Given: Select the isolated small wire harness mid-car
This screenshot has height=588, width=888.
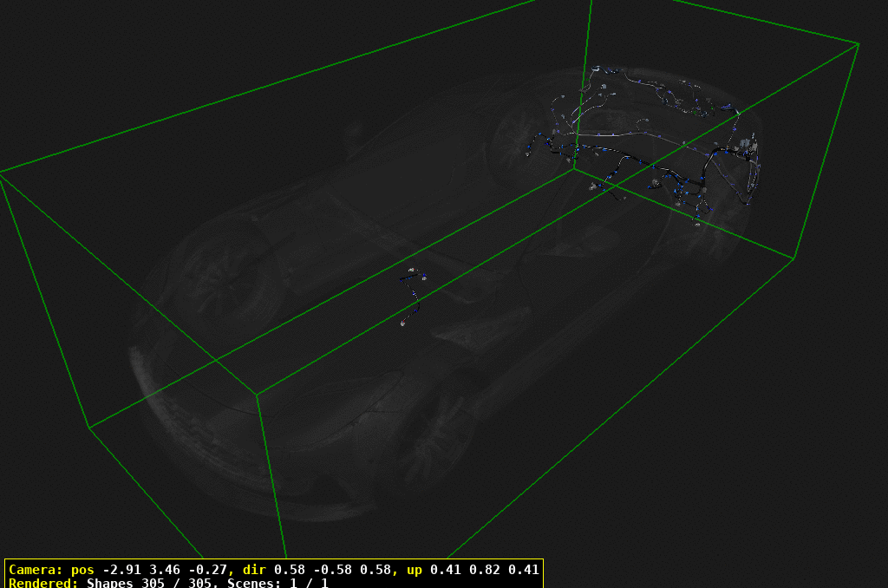Looking at the screenshot, I should click(413, 297).
